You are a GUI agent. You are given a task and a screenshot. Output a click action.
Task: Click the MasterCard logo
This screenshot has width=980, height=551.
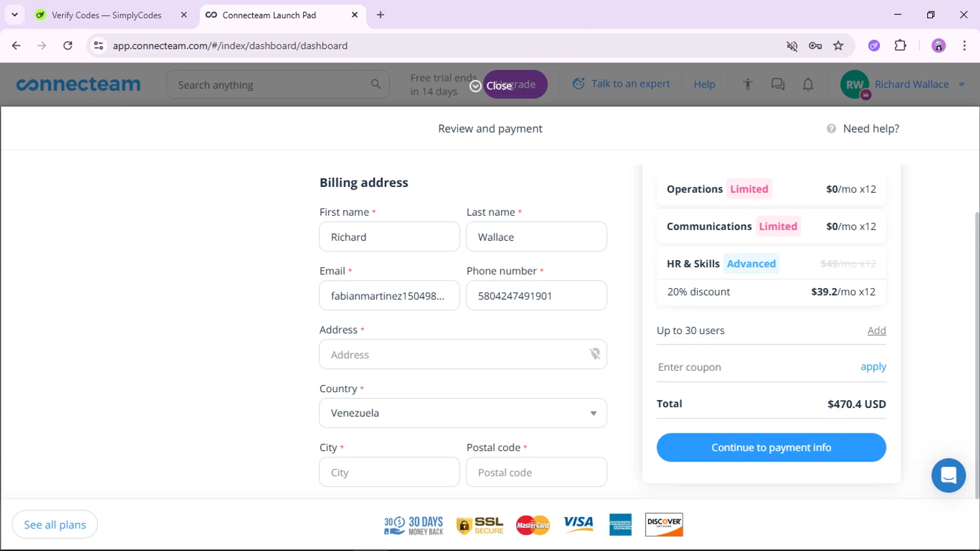(x=533, y=525)
